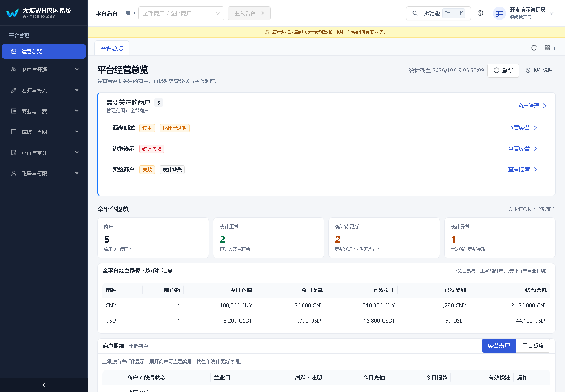Click the 失败 tag on 实验商户
This screenshot has height=392, width=565.
(x=147, y=170)
